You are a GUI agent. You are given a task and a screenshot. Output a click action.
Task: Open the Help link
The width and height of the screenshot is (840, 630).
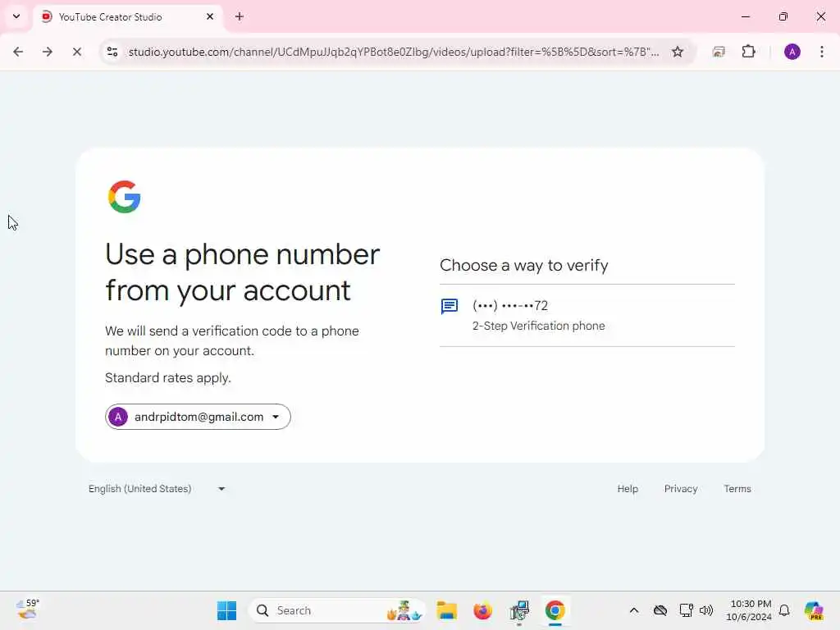pyautogui.click(x=628, y=489)
